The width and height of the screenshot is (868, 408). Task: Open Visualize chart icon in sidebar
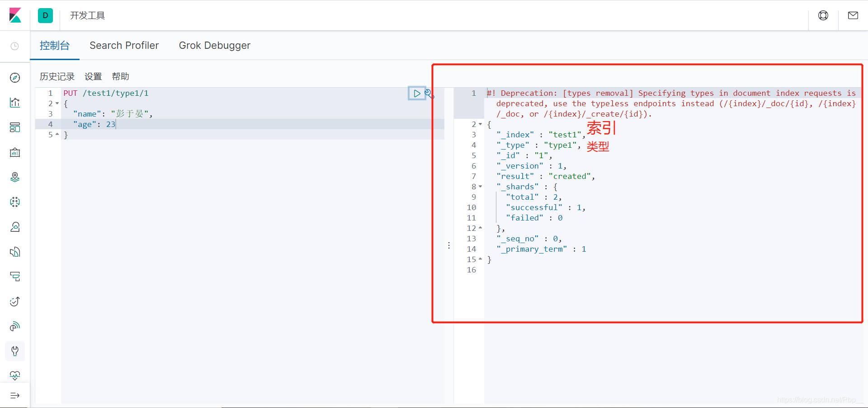15,103
